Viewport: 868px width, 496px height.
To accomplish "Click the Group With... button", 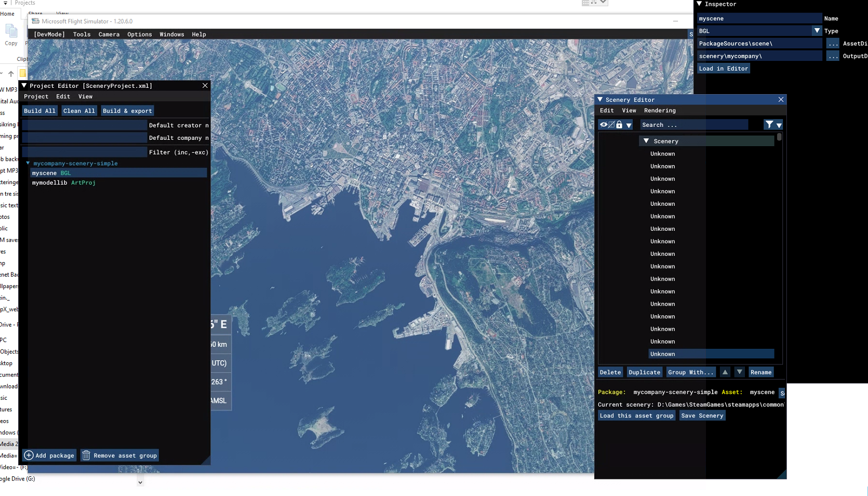I will [690, 372].
